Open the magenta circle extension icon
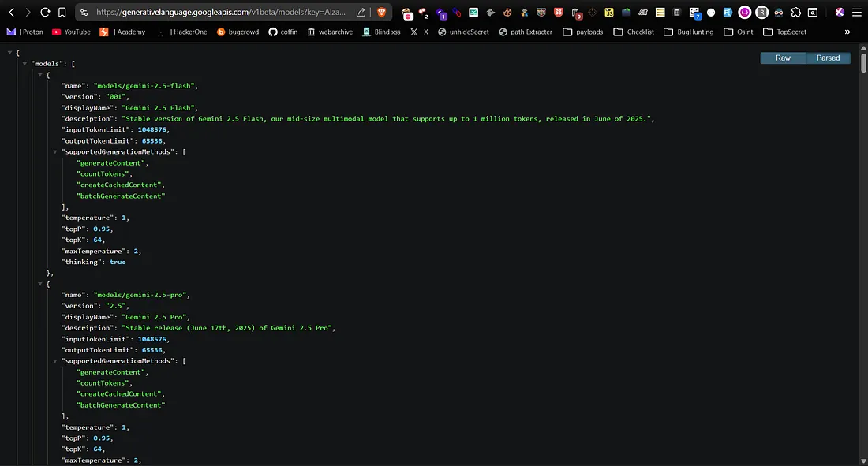 point(745,12)
